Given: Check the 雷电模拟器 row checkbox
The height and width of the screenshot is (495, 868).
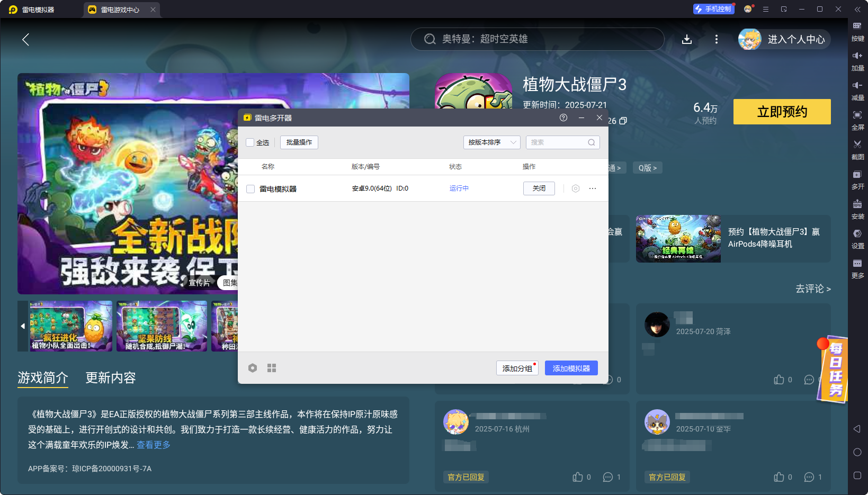Looking at the screenshot, I should point(250,188).
